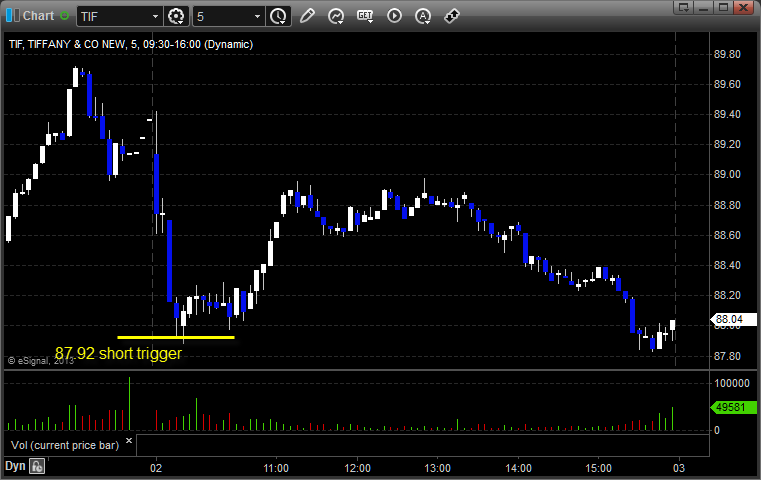Click the 88.04 current price marker
Viewport: 761px width, 480px height.
coord(733,319)
